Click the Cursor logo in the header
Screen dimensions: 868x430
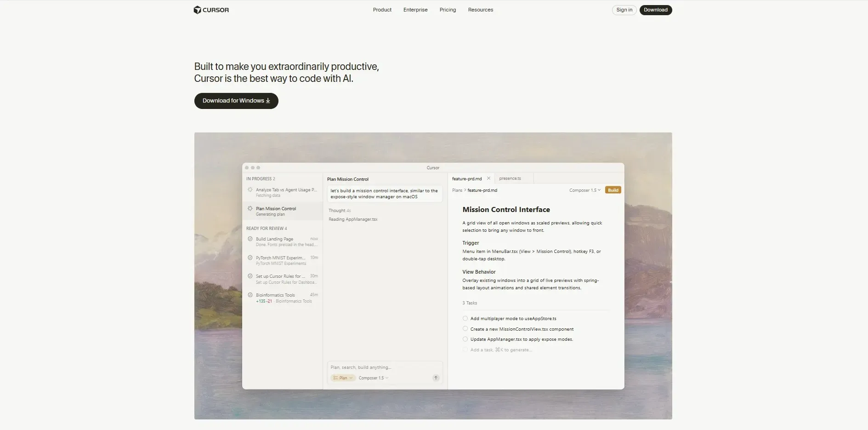pos(211,10)
